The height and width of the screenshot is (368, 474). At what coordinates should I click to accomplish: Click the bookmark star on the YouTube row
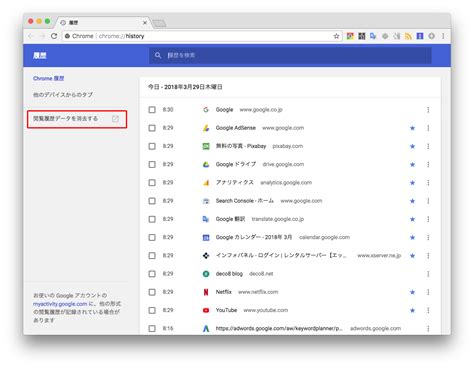coord(412,310)
